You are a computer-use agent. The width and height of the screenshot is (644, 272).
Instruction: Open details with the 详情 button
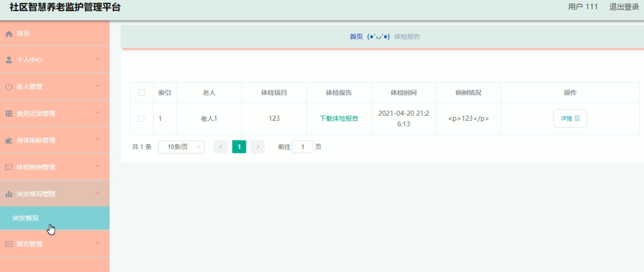pyautogui.click(x=570, y=118)
